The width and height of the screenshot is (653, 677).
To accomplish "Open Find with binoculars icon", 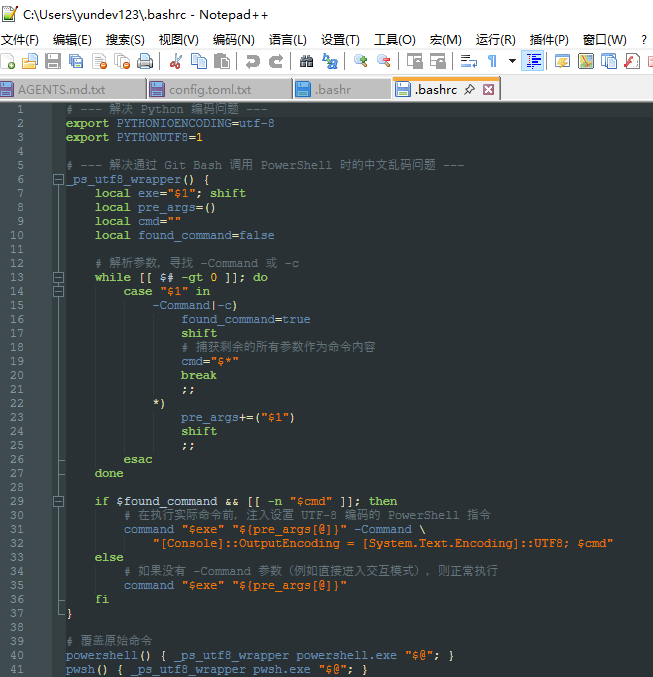I will click(x=307, y=61).
